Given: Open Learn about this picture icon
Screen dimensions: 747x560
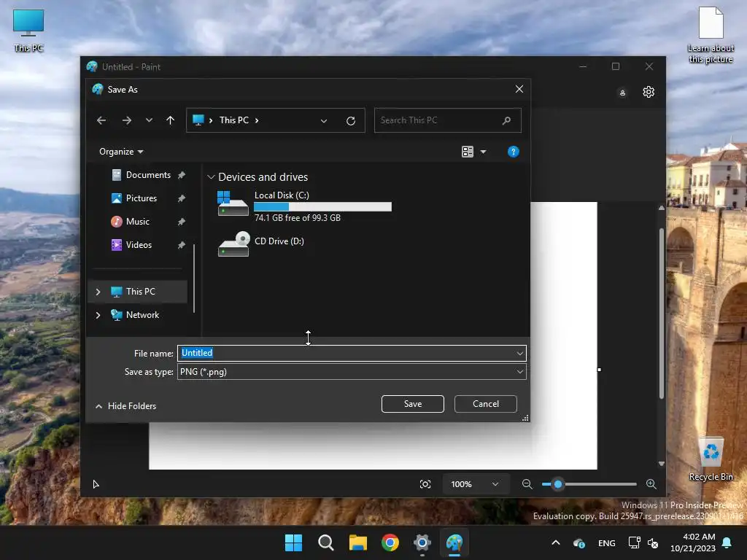Looking at the screenshot, I should [711, 34].
